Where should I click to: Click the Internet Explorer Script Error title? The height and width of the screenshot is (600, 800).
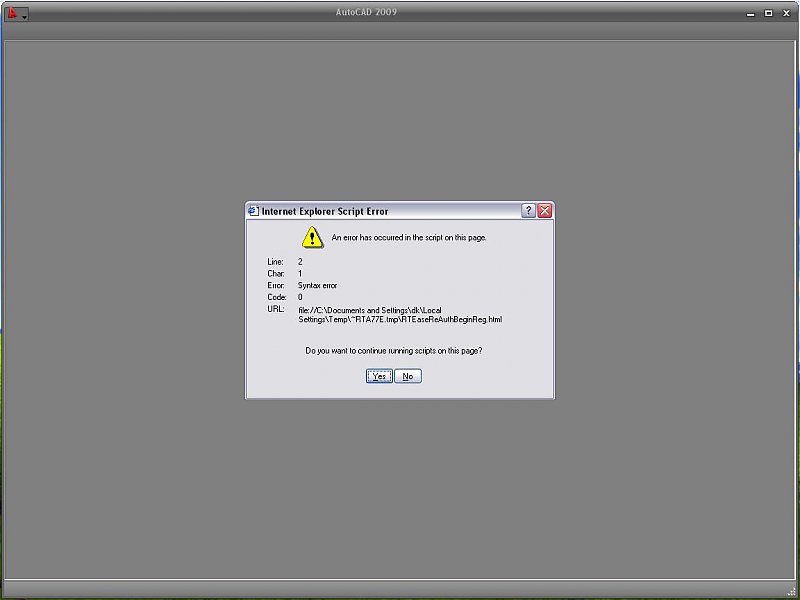click(325, 211)
